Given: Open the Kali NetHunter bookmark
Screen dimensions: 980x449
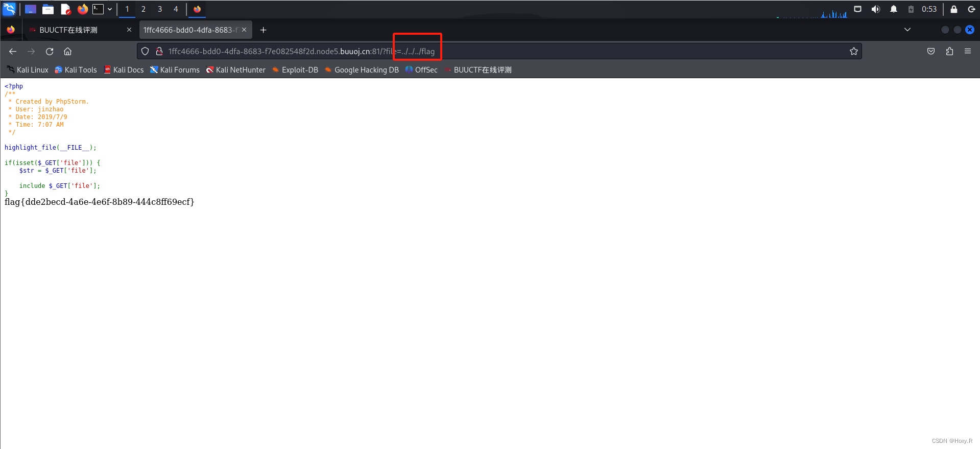Looking at the screenshot, I should pyautogui.click(x=235, y=70).
